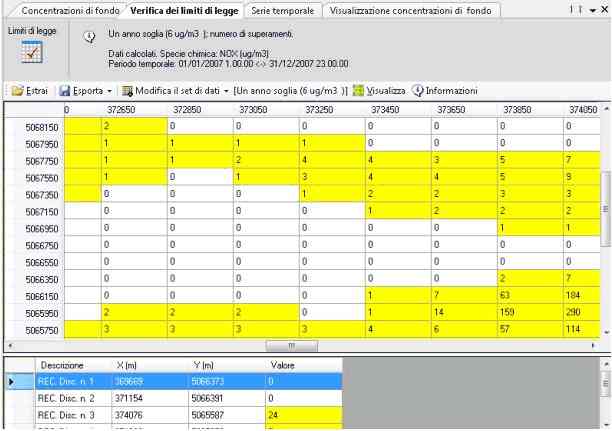Viewport: 612px width, 431px height.
Task: Click Modifica il set di dati label
Action: [x=177, y=91]
